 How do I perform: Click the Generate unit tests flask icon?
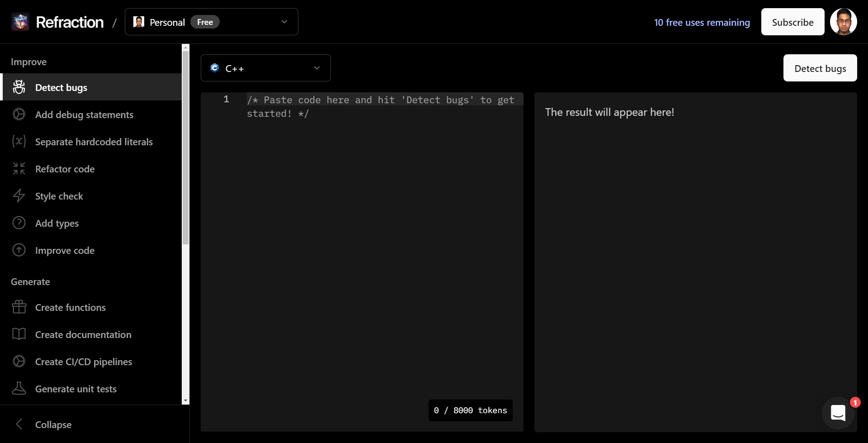coord(19,389)
